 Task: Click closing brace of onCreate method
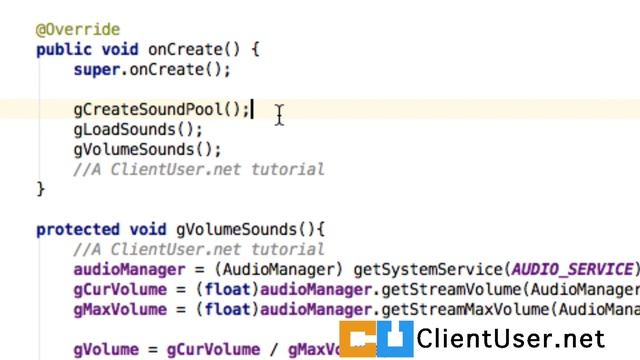pyautogui.click(x=40, y=189)
